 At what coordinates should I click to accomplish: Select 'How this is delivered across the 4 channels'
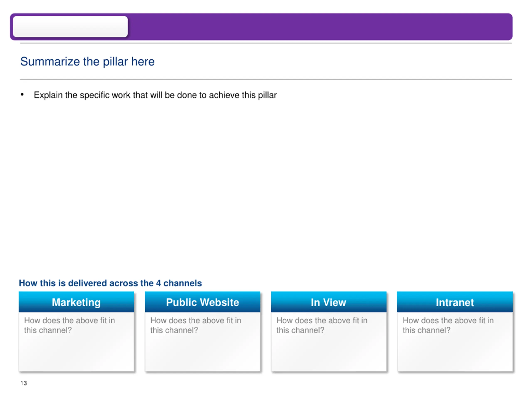click(x=110, y=283)
